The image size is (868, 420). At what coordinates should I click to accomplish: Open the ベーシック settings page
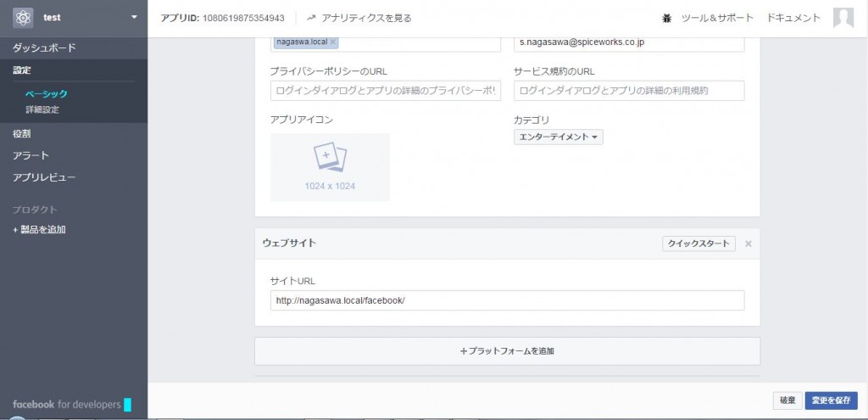tap(47, 94)
